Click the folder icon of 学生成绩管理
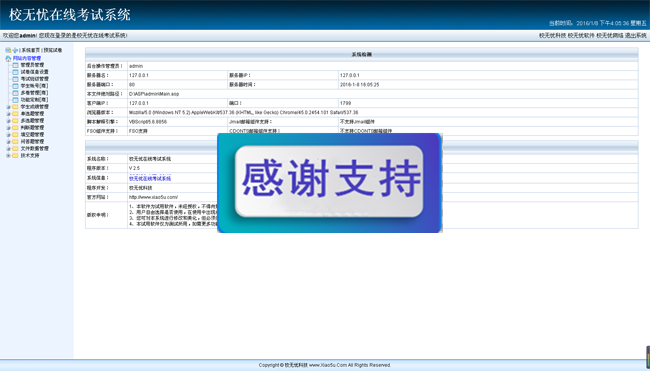Viewport: 650px width, 371px height. point(15,107)
